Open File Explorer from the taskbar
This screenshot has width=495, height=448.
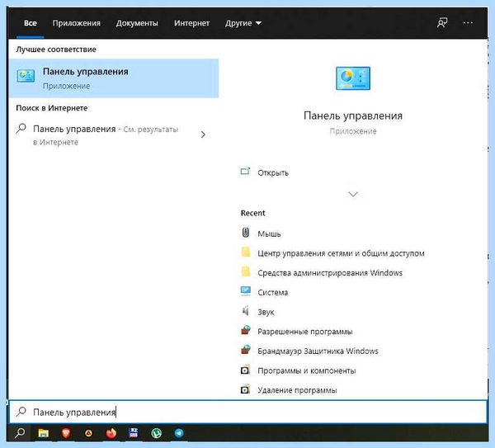[x=43, y=433]
